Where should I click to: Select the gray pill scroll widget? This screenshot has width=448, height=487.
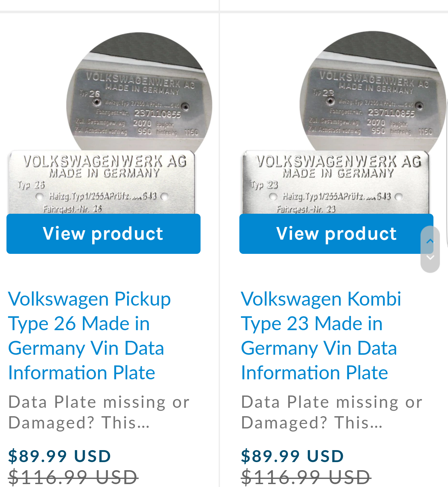(430, 249)
